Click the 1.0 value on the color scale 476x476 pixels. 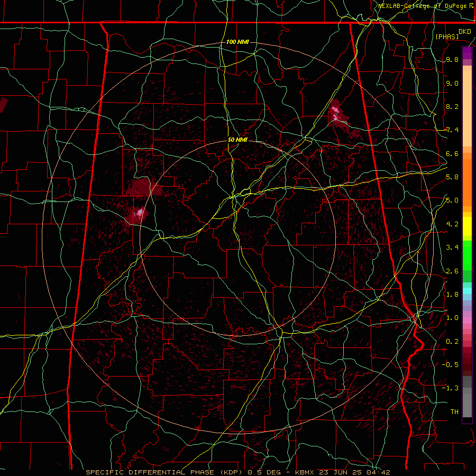coord(452,318)
